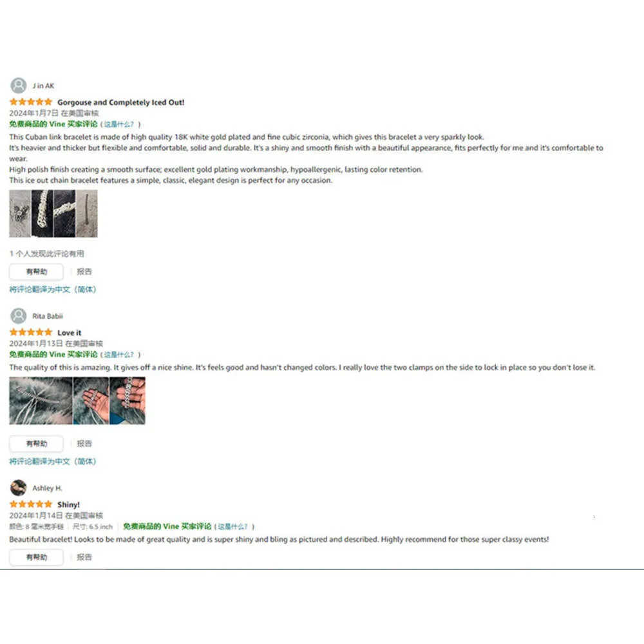Mark J in AK's review as helpful
The image size is (644, 644).
tap(37, 272)
